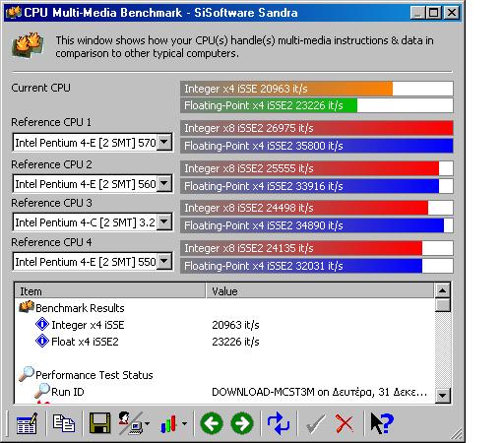Click the results list scrollbar thumb
The height and width of the screenshot is (443, 504).
click(x=442, y=305)
